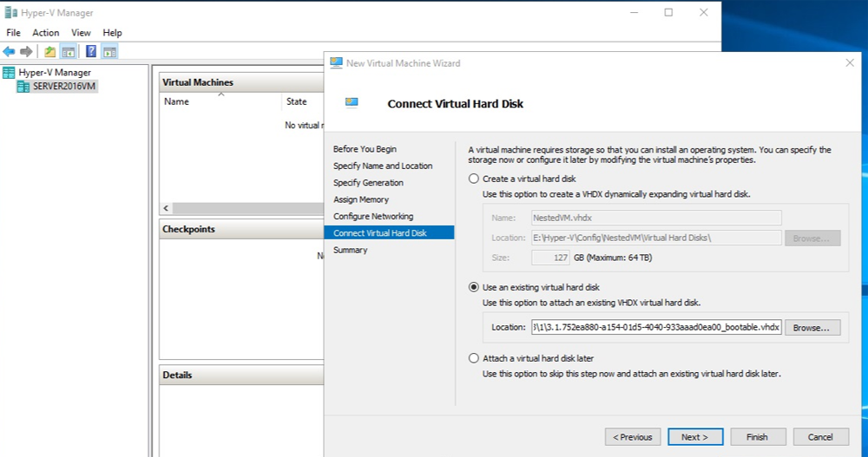Minimize the Hyper-V Manager window

tap(635, 12)
